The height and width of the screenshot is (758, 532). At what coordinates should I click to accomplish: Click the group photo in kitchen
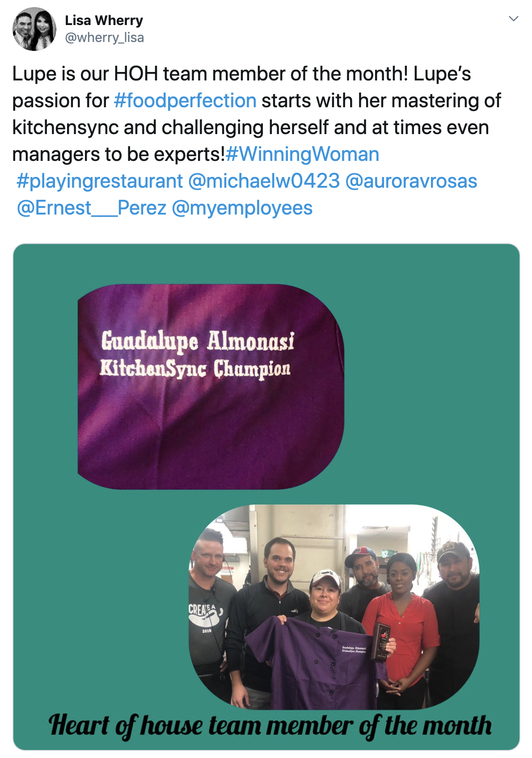tap(334, 607)
